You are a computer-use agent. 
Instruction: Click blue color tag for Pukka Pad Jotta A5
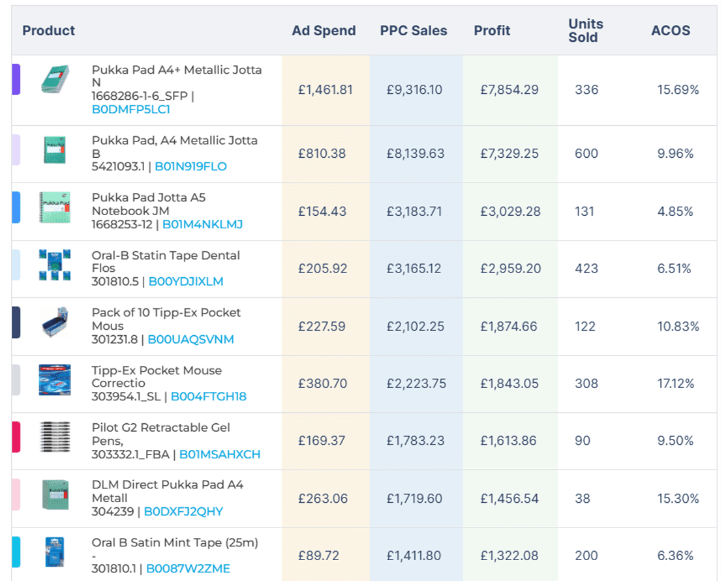pyautogui.click(x=16, y=207)
